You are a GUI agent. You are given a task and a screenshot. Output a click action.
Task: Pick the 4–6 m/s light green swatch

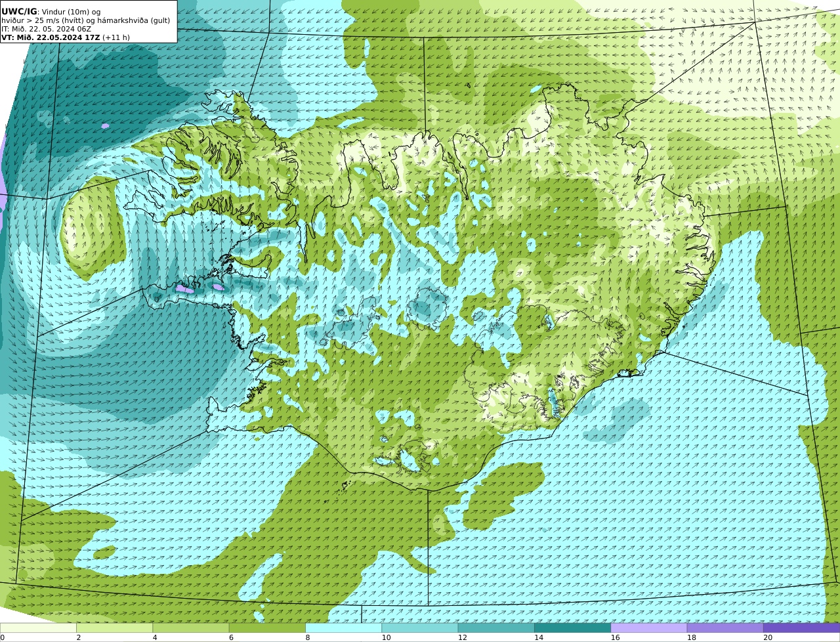tap(191, 628)
